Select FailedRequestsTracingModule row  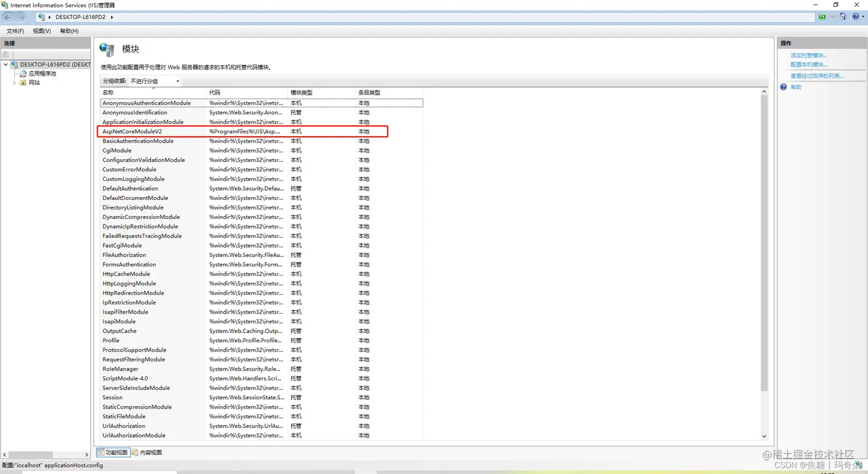tap(262, 236)
